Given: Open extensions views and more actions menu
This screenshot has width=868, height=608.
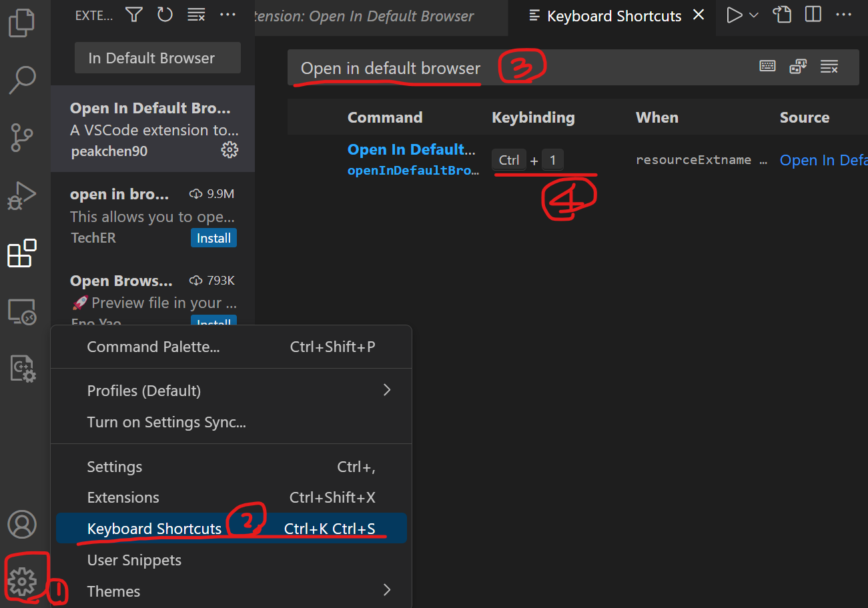Looking at the screenshot, I should click(228, 15).
